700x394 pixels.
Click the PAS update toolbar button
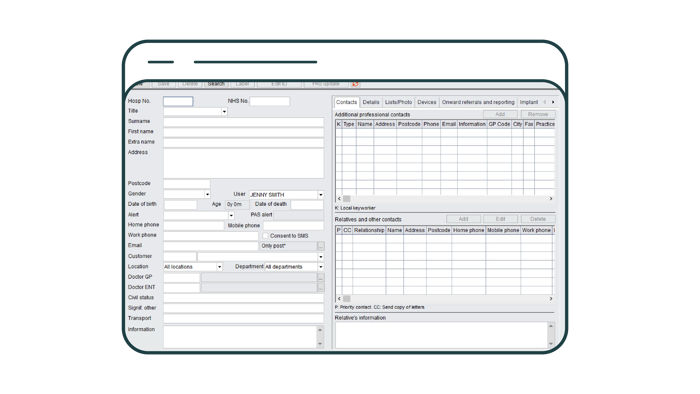click(326, 84)
